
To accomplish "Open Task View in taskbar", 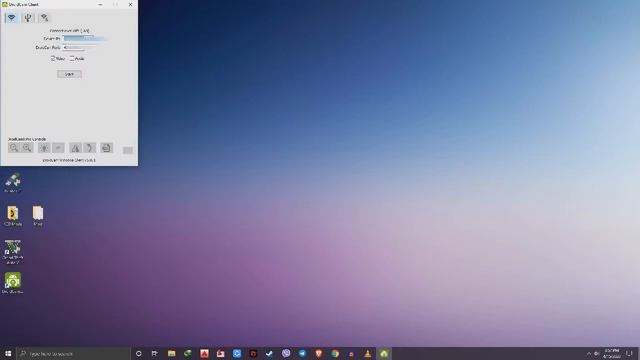I will click(155, 353).
